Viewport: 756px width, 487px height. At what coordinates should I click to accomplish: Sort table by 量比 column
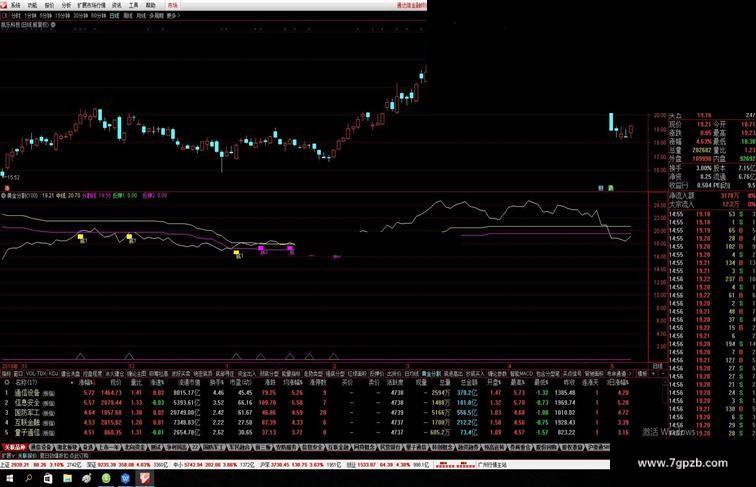136,382
